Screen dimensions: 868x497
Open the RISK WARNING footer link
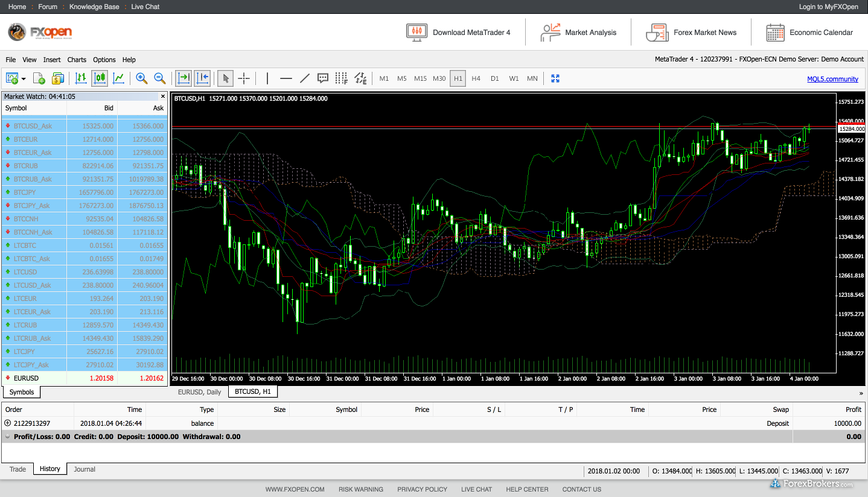361,489
